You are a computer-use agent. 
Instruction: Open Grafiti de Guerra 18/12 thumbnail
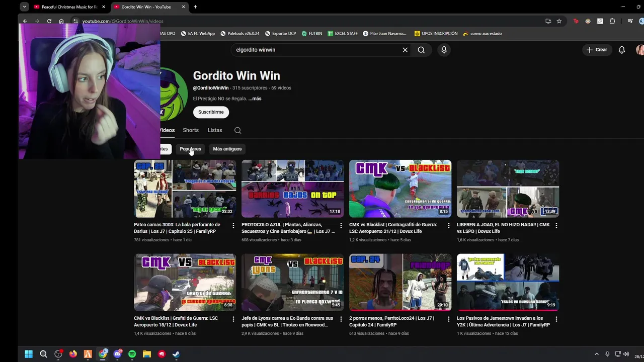point(185,282)
